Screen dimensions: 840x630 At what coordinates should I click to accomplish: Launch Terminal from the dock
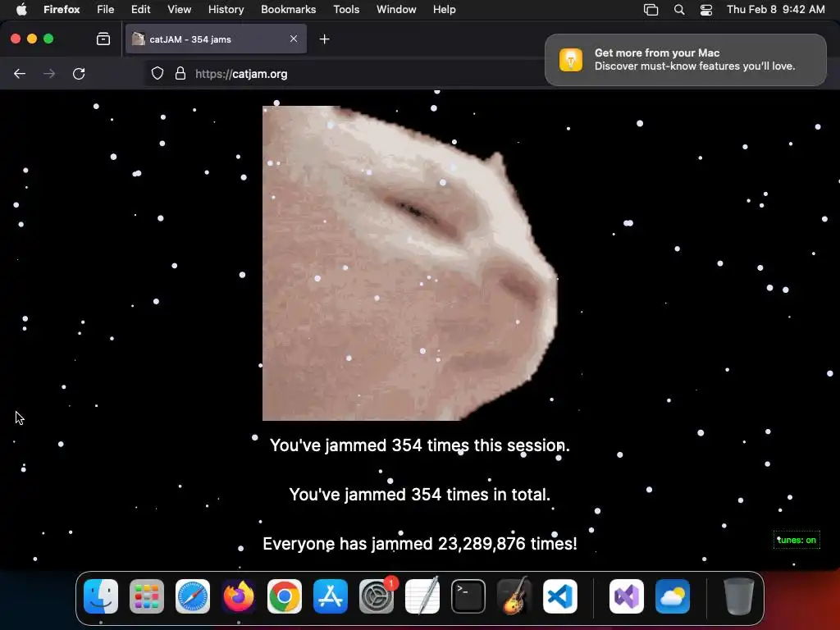(468, 596)
